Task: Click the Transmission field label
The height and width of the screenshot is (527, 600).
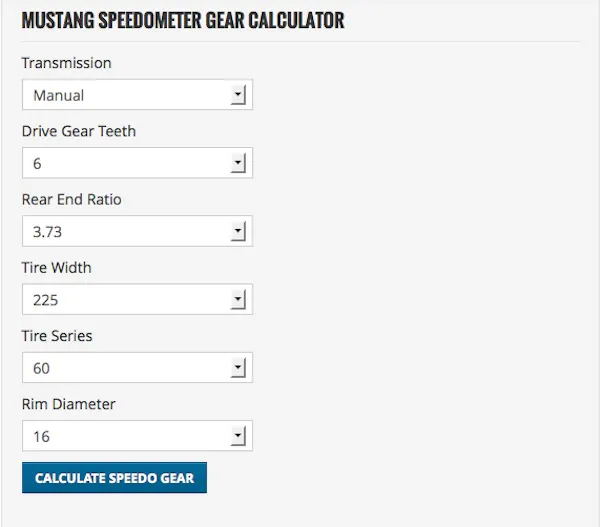Action: [66, 63]
